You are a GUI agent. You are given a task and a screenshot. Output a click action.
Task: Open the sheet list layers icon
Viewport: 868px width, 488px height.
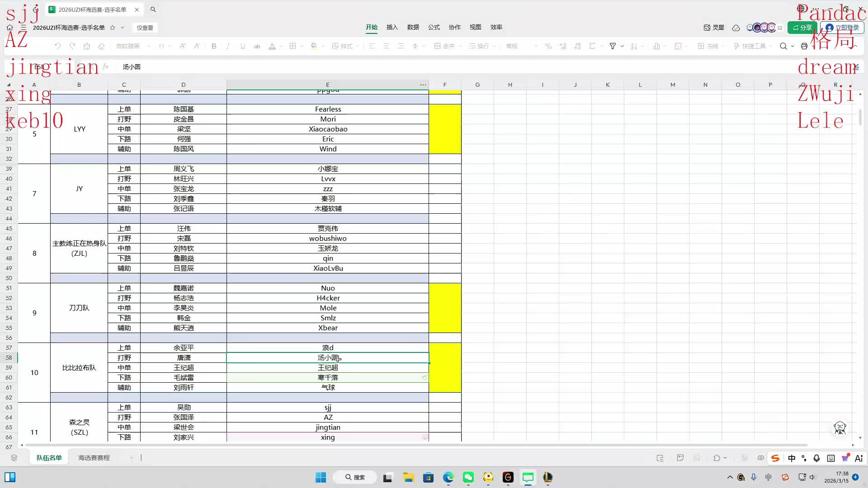pos(14,458)
